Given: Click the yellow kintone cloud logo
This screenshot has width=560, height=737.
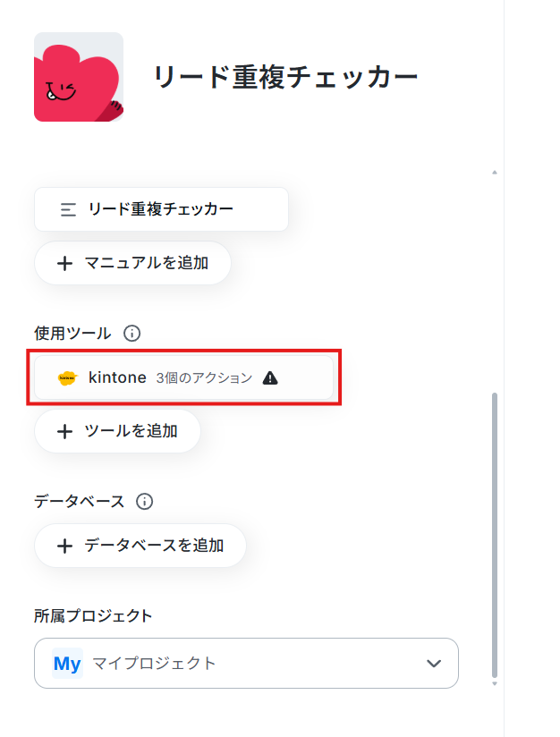Looking at the screenshot, I should [x=68, y=377].
